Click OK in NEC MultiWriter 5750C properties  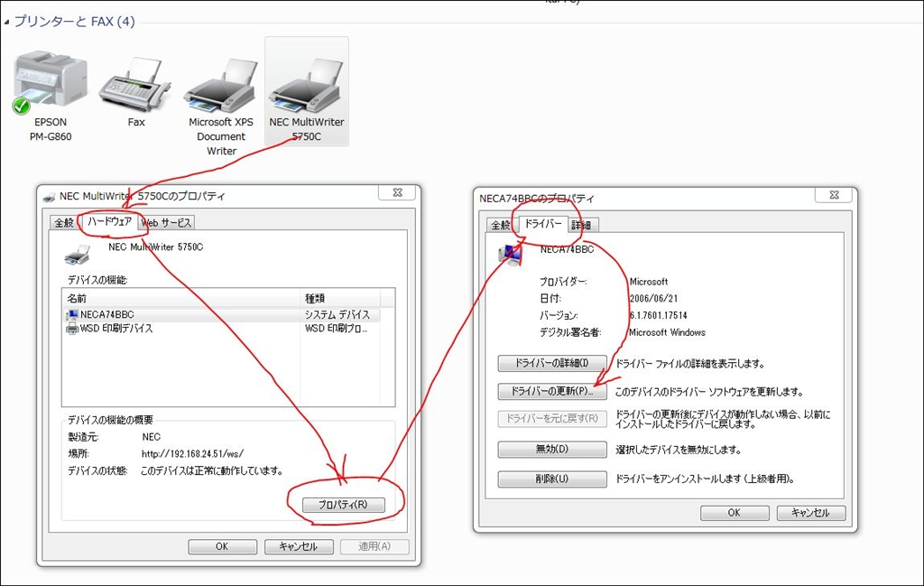coord(222,546)
